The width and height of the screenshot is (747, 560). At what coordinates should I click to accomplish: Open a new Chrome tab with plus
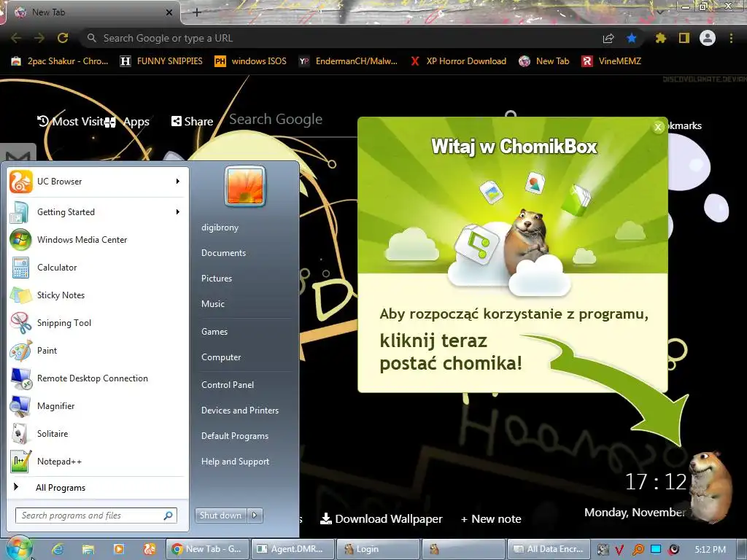point(197,12)
